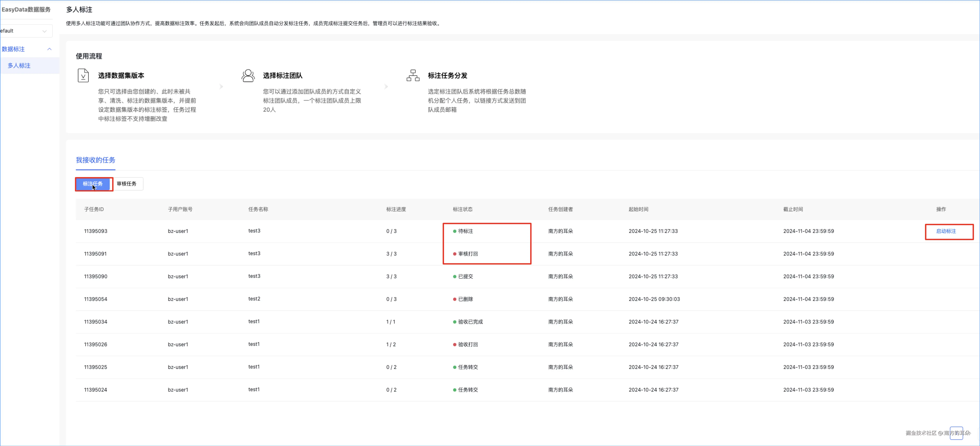This screenshot has width=980, height=446.
Task: Collapse the 数据标注 sidebar section
Action: click(49, 49)
